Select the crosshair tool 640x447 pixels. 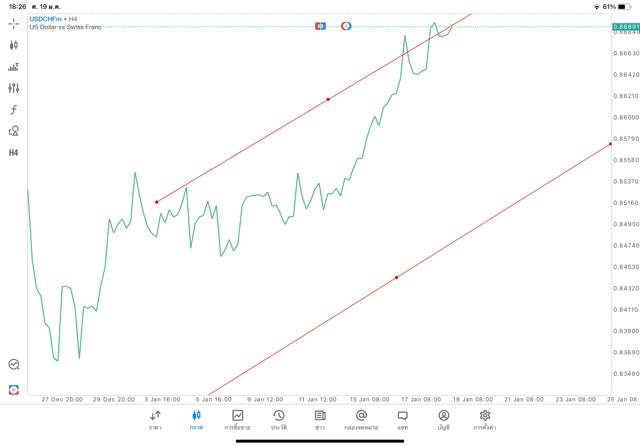tap(14, 23)
